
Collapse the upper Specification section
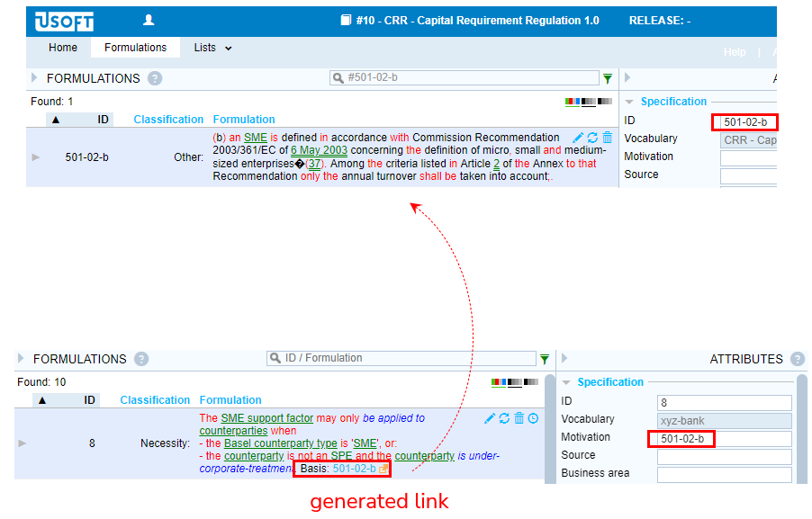[629, 102]
